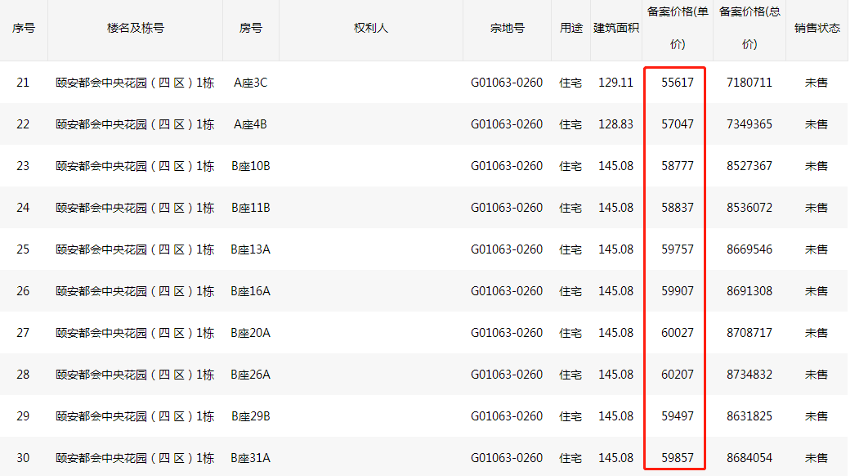Select room number B座20A
The width and height of the screenshot is (868, 476).
point(251,333)
